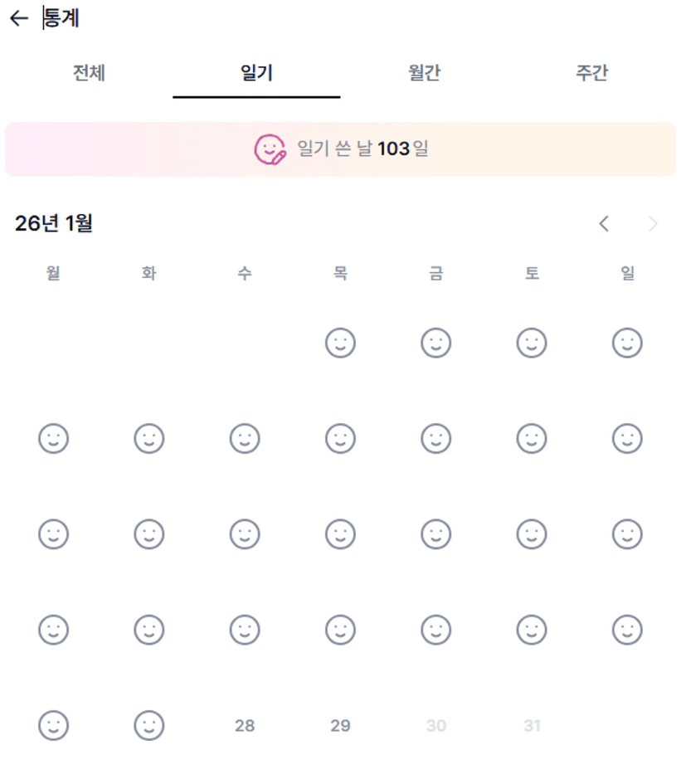Screen dimensions: 686x784
Task: Select the 일기 tab
Action: [255, 73]
